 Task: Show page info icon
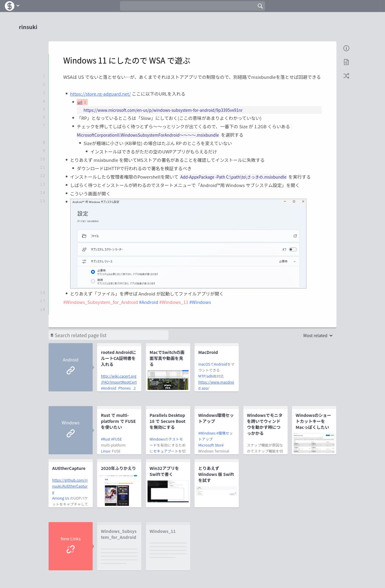pos(346,48)
